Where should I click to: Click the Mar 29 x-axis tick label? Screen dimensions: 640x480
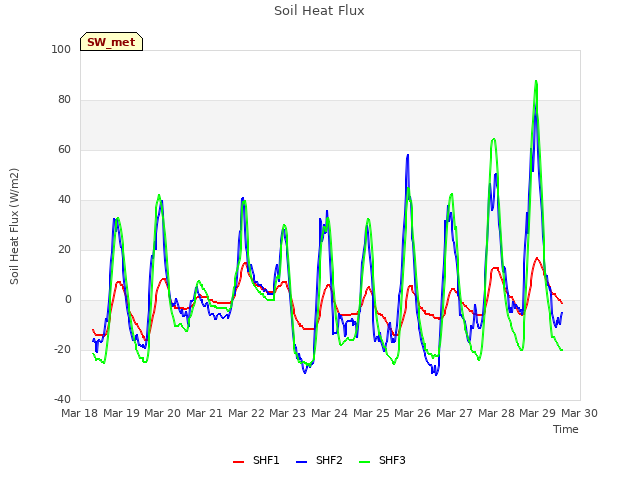(537, 413)
